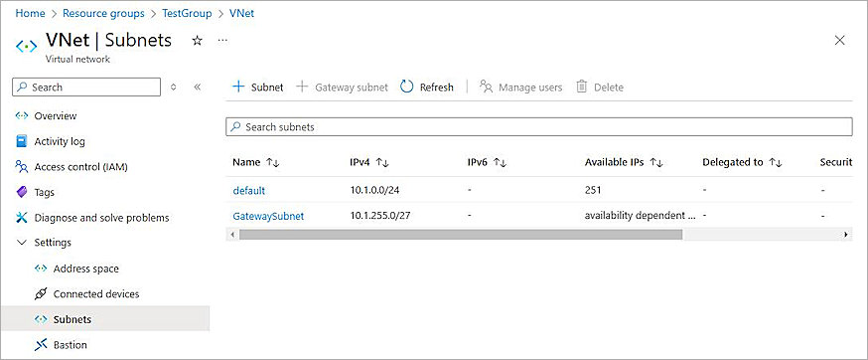This screenshot has width=868, height=360.
Task: Click the Bastion icon
Action: [41, 345]
